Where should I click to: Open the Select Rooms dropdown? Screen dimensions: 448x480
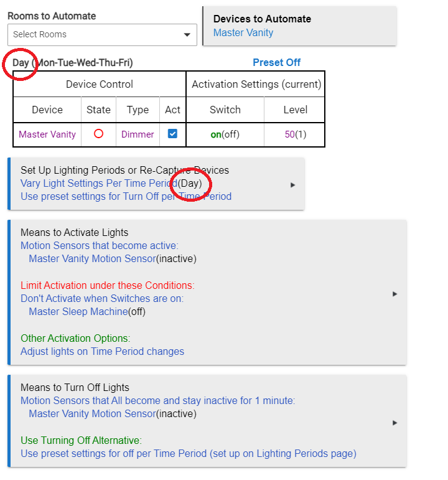(102, 35)
